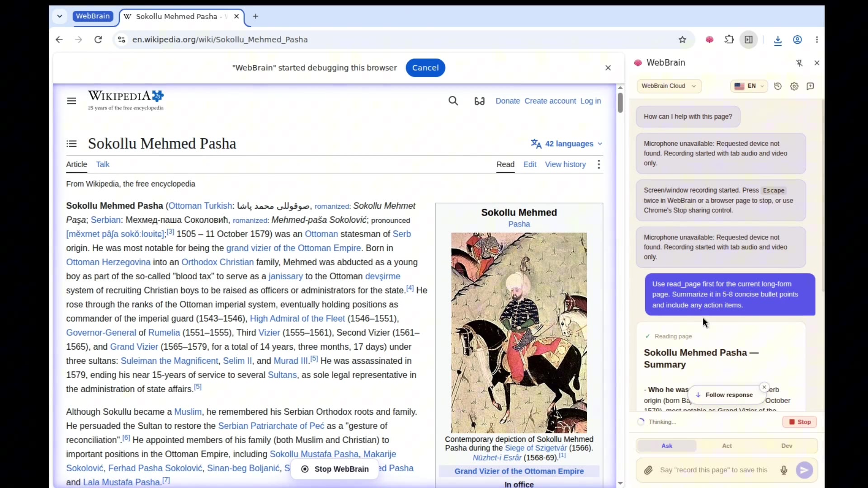Follow the janissary link
This screenshot has width=868, height=488.
click(286, 277)
